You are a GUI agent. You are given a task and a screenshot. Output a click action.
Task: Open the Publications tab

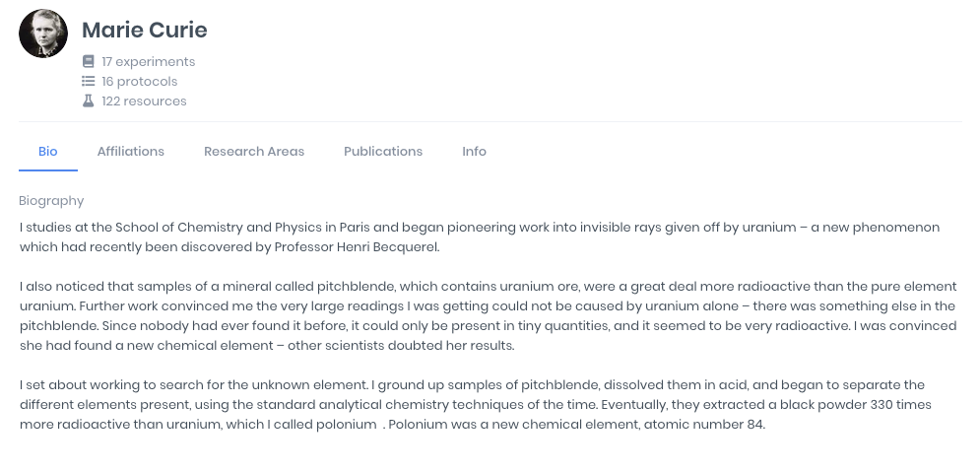(x=383, y=152)
